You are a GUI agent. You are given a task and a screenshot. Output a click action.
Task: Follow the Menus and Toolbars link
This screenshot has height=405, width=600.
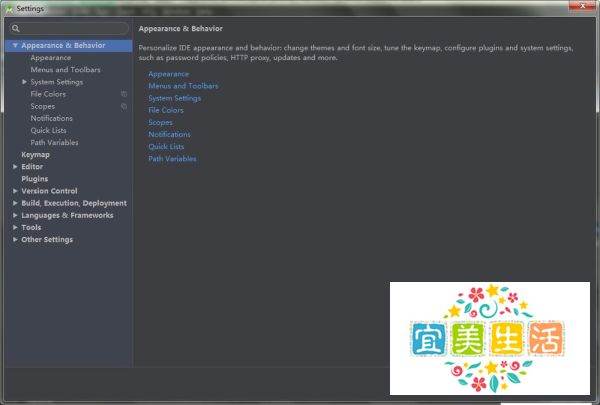pos(183,86)
